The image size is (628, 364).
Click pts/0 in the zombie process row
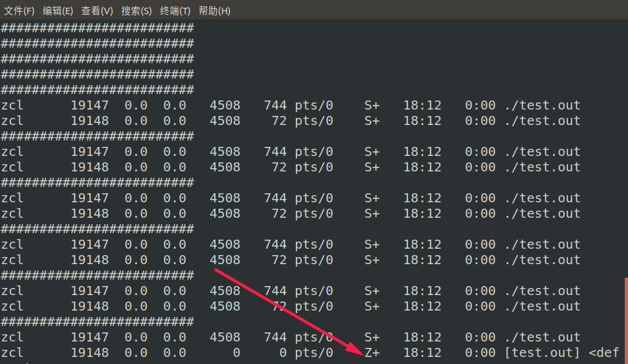(x=314, y=352)
